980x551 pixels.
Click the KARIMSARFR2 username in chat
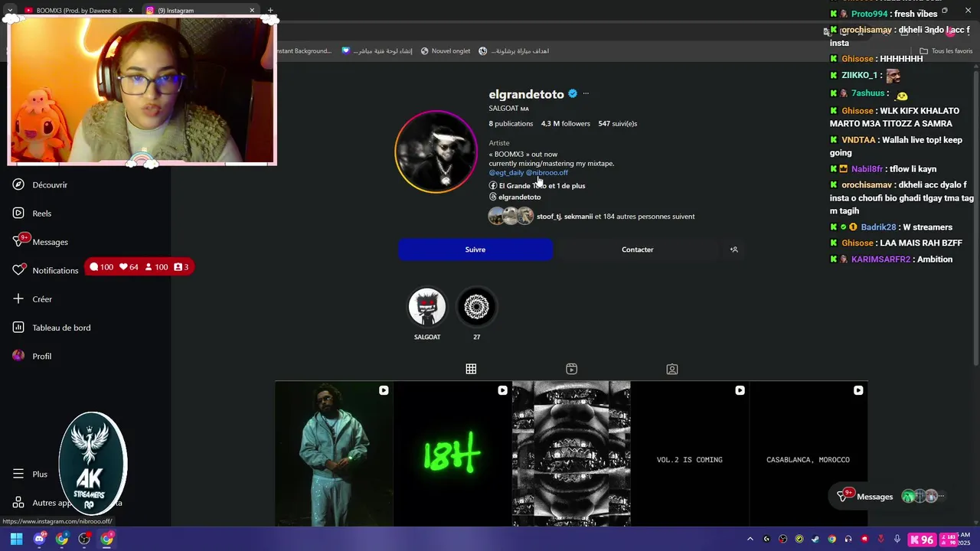click(x=880, y=259)
